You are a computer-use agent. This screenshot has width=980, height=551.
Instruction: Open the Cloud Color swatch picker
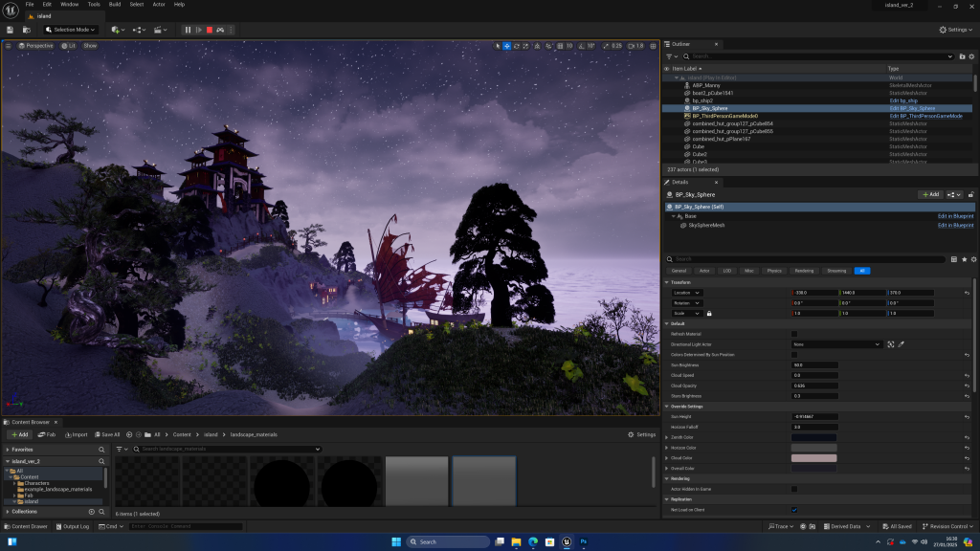813,458
